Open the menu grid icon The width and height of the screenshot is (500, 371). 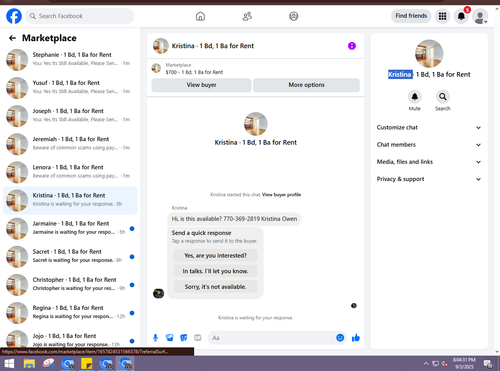click(442, 16)
